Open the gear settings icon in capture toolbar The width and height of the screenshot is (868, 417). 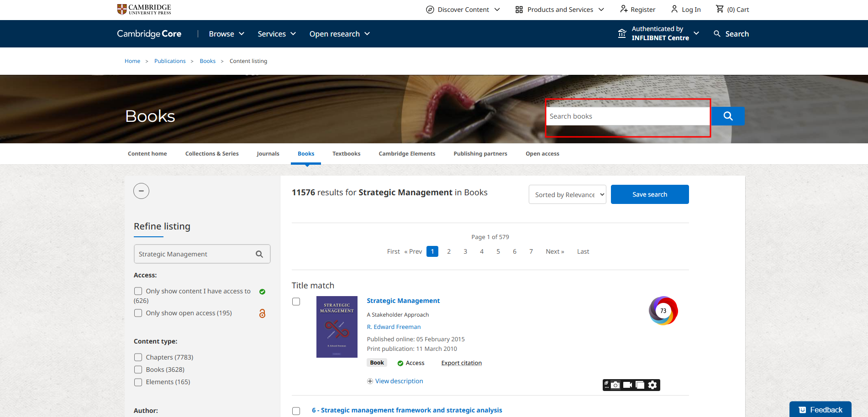[652, 385]
